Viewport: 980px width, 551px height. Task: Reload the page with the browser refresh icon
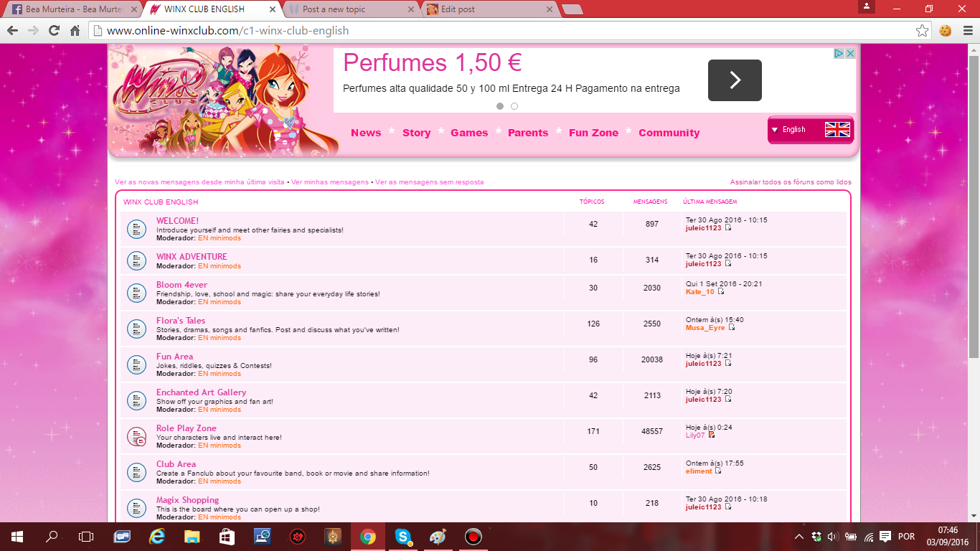click(54, 30)
